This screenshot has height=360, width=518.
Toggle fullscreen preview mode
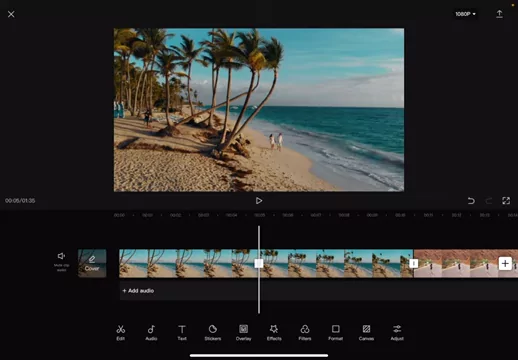[x=506, y=201]
